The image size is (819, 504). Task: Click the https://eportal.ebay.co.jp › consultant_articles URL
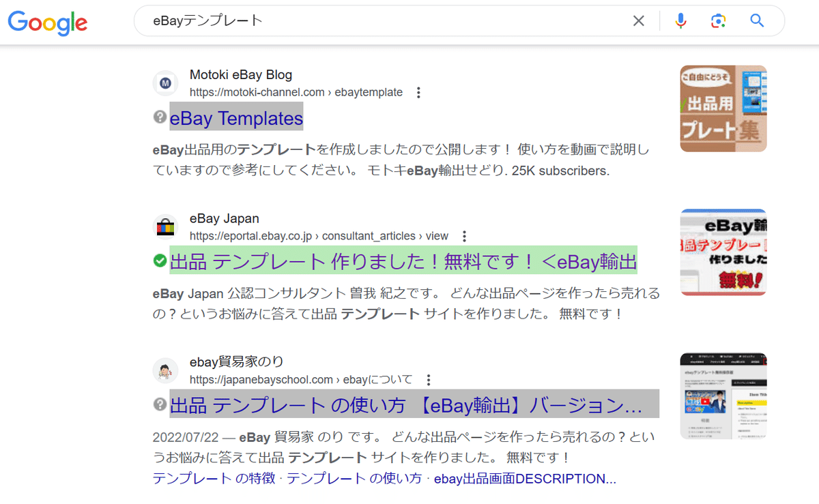[x=319, y=237]
